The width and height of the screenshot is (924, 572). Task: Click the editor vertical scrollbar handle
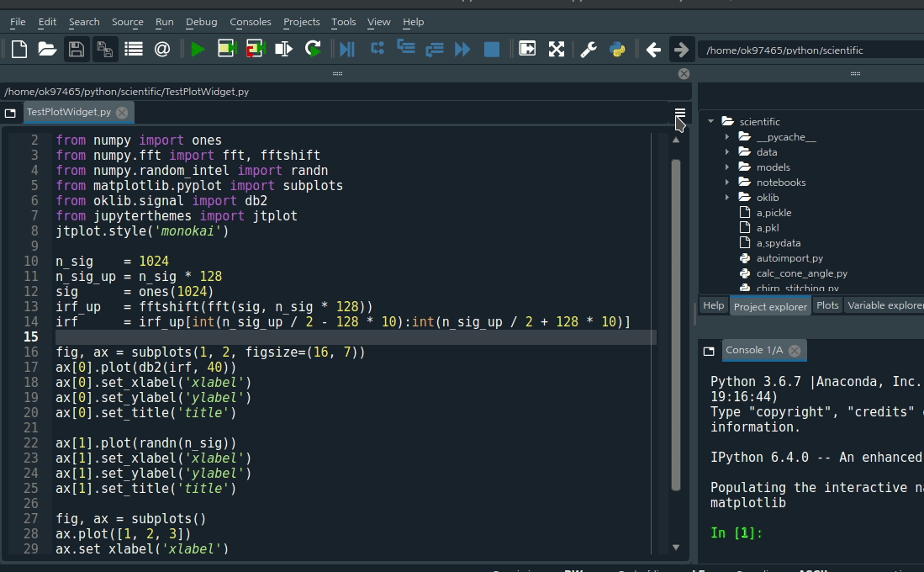coord(676,325)
